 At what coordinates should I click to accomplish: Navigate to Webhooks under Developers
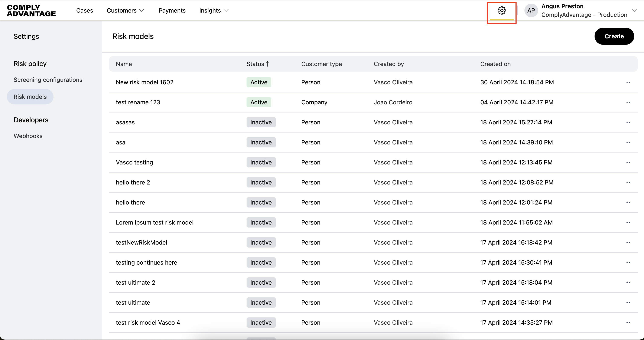click(x=28, y=136)
